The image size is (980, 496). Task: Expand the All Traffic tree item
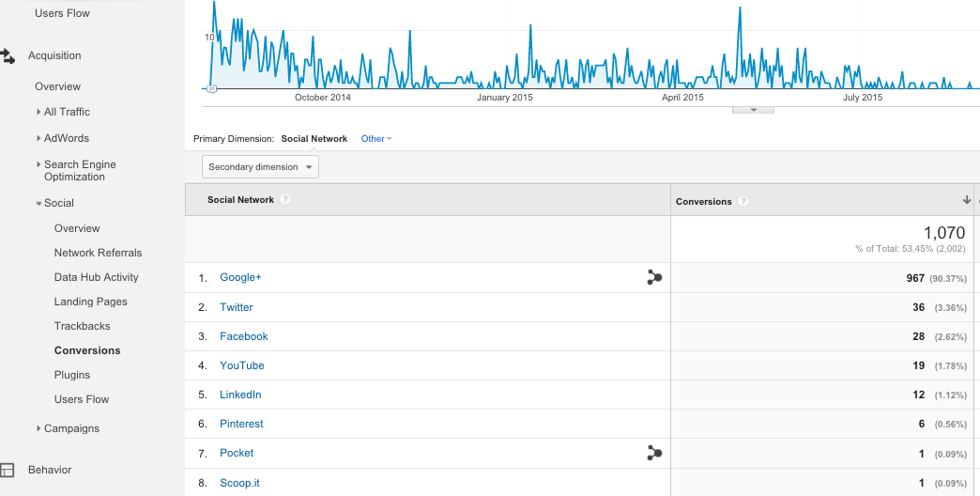click(38, 112)
